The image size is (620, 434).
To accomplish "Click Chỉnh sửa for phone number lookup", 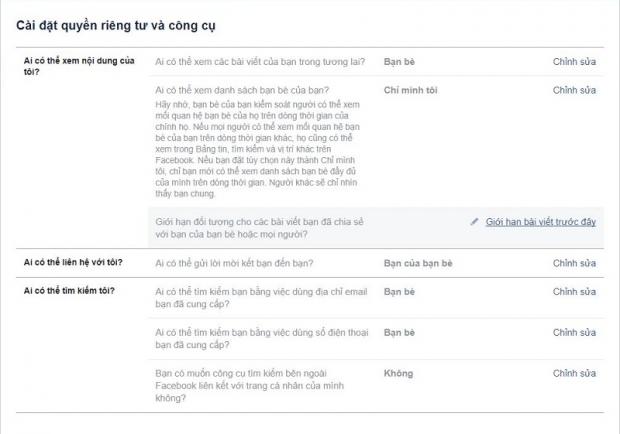I will click(574, 332).
